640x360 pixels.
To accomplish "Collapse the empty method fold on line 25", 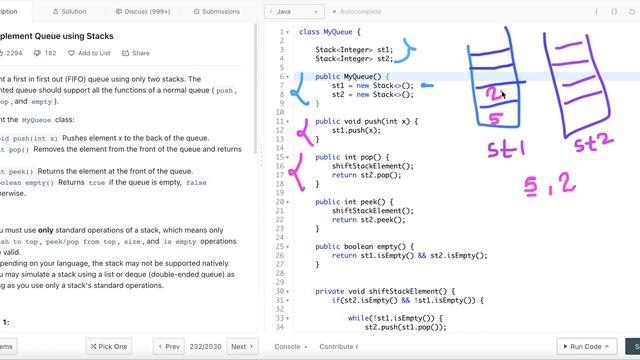I will coord(288,247).
